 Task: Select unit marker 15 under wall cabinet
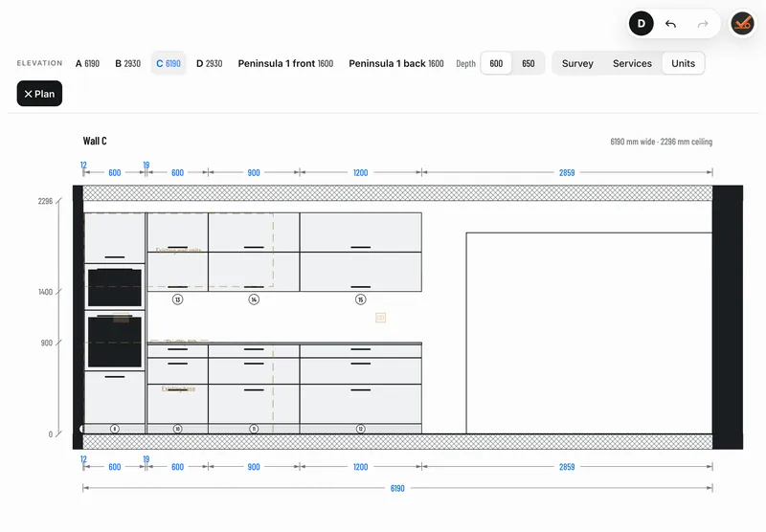click(x=361, y=299)
